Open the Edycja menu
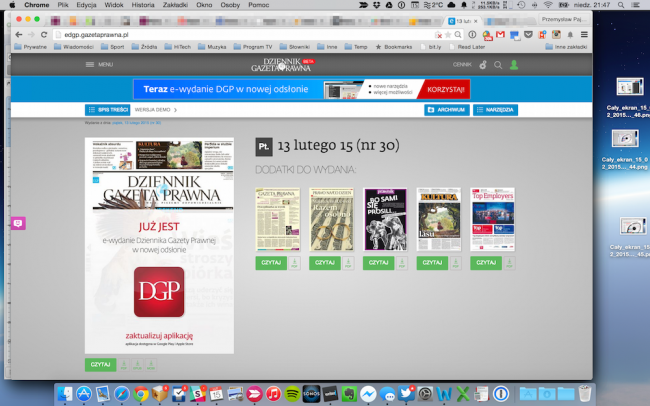This screenshot has width=650, height=406. tap(86, 5)
